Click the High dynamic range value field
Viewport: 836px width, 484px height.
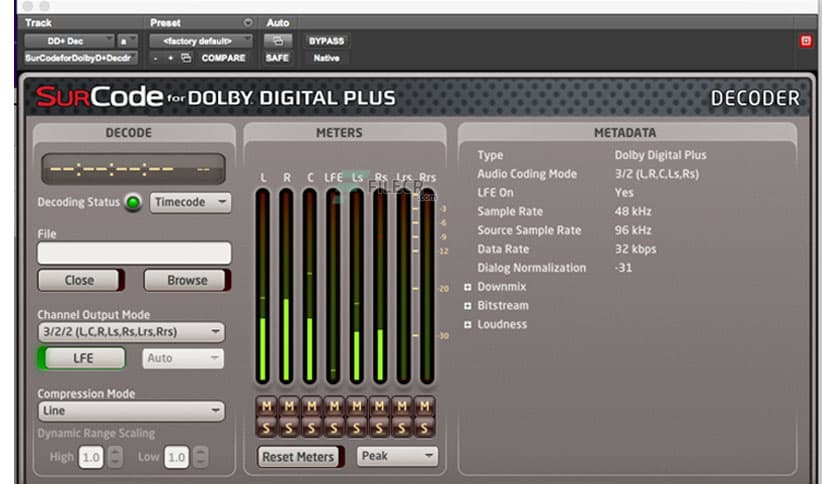(91, 457)
